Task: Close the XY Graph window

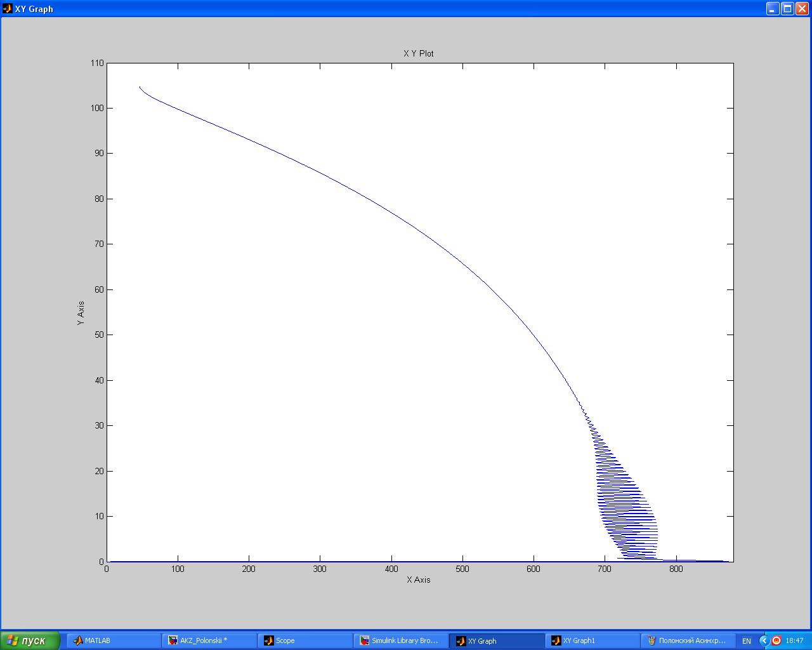Action: tap(802, 8)
